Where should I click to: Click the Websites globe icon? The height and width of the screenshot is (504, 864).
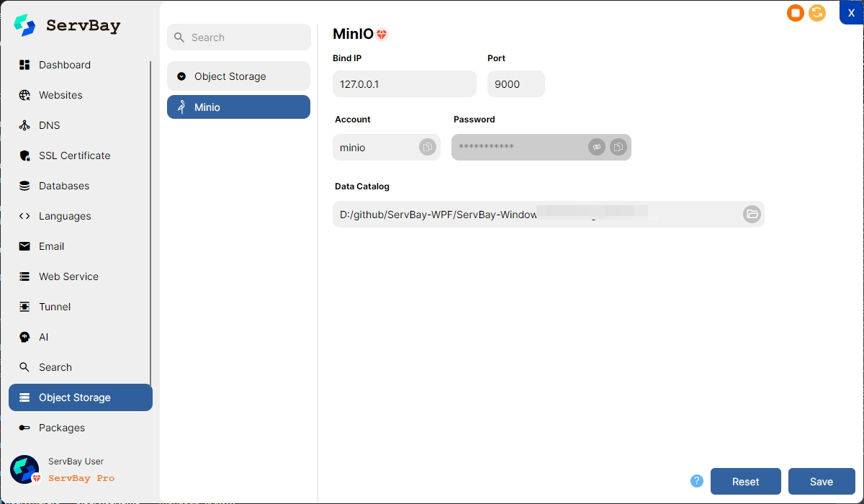point(24,95)
